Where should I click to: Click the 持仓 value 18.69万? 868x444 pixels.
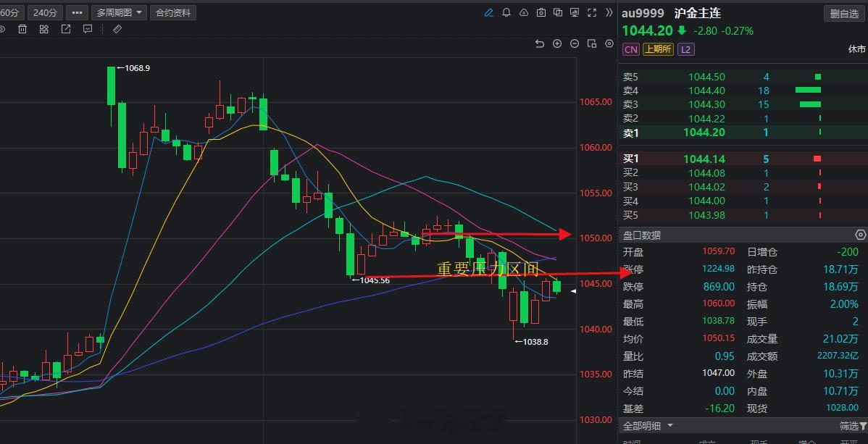coord(840,286)
